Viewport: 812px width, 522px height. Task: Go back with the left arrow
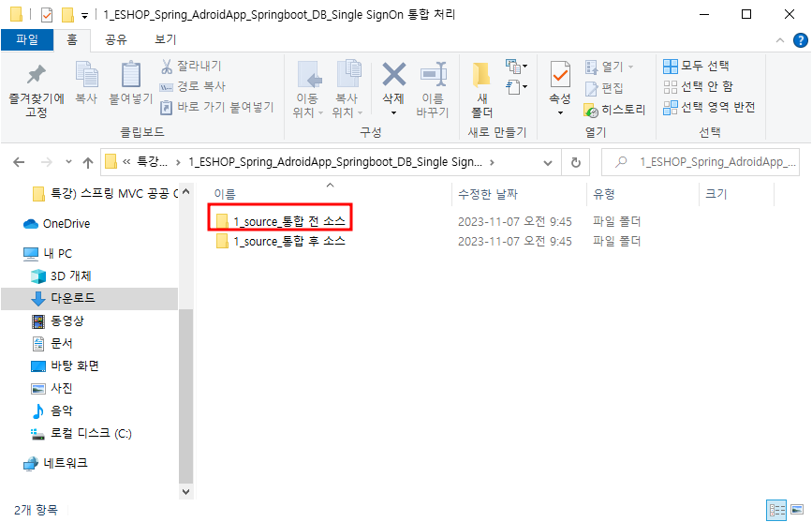[x=19, y=162]
